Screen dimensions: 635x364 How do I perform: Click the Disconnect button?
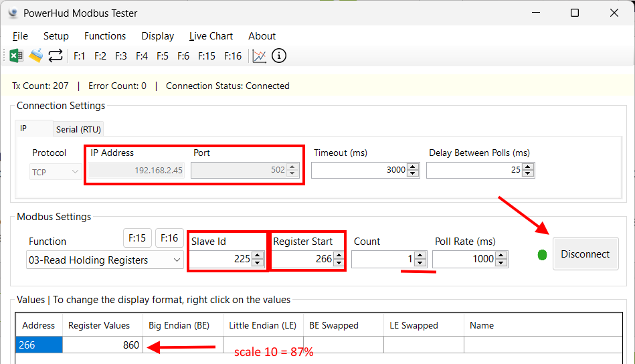click(585, 254)
